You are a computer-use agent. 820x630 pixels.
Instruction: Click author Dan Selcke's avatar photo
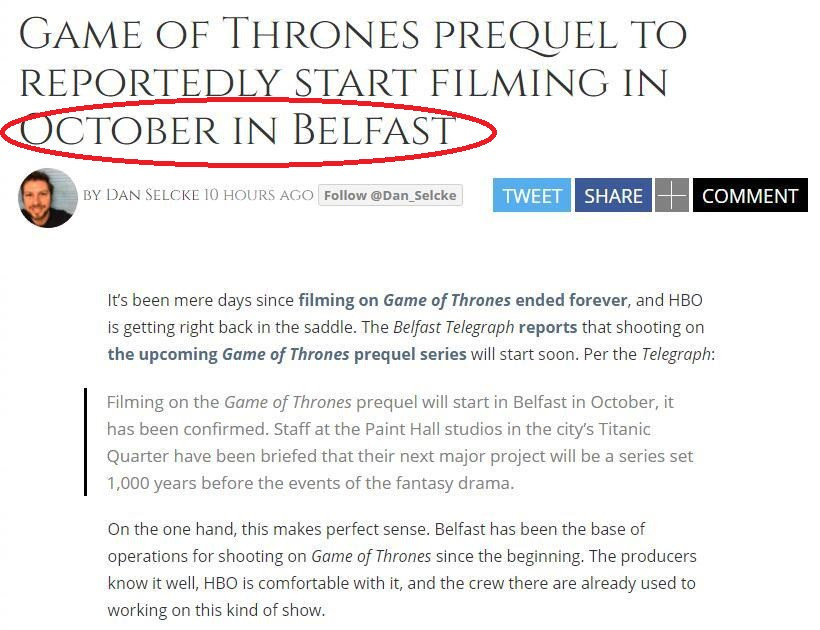tap(48, 198)
